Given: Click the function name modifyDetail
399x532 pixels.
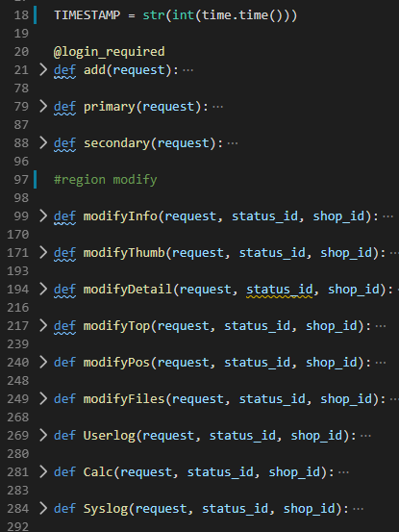Looking at the screenshot, I should (128, 290).
